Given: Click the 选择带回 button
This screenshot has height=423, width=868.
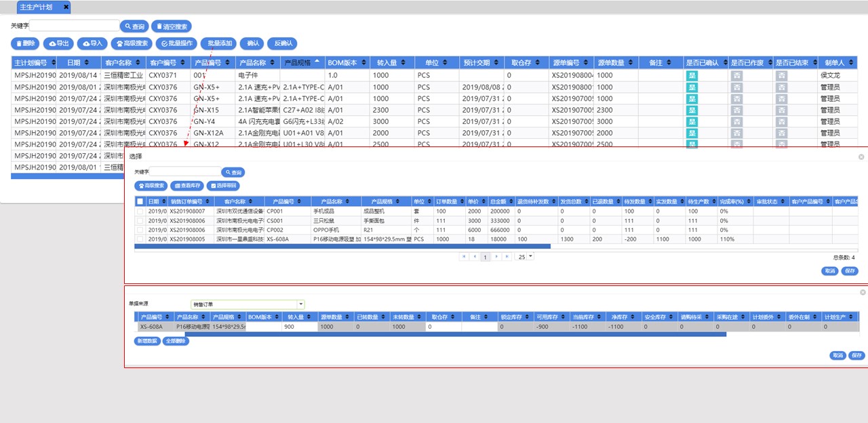Looking at the screenshot, I should point(223,185).
